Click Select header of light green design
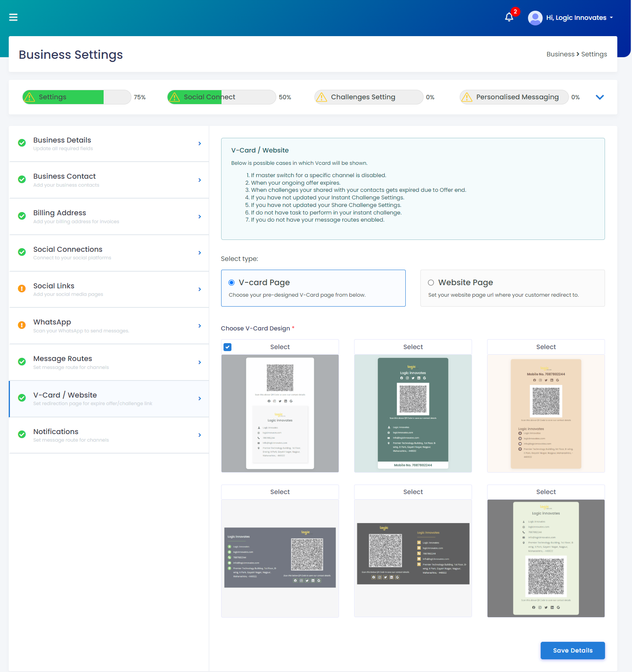The width and height of the screenshot is (632, 672). [546, 492]
